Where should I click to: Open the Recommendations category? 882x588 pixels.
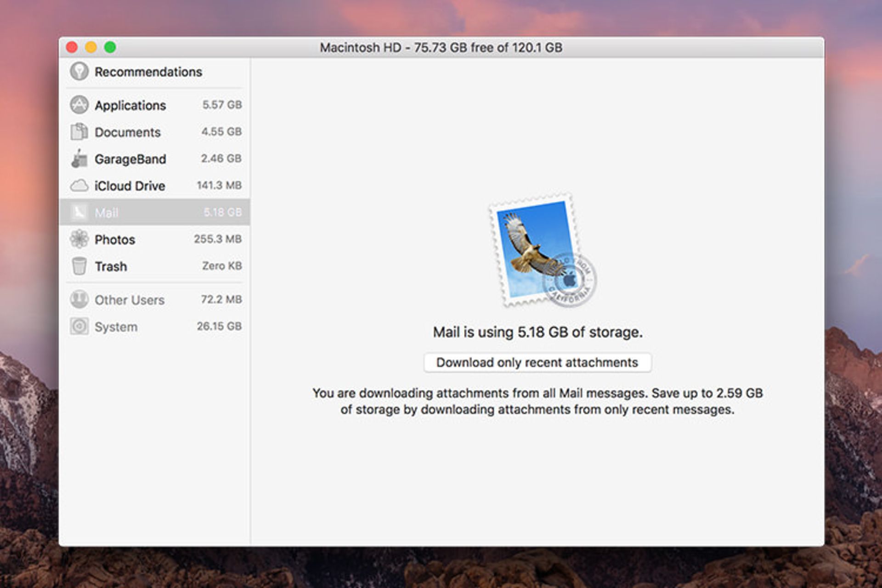pyautogui.click(x=147, y=72)
